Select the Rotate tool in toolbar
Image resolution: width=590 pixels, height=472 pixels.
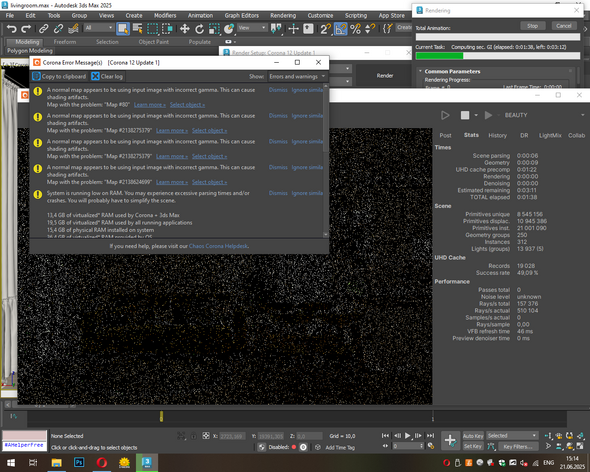[199, 29]
